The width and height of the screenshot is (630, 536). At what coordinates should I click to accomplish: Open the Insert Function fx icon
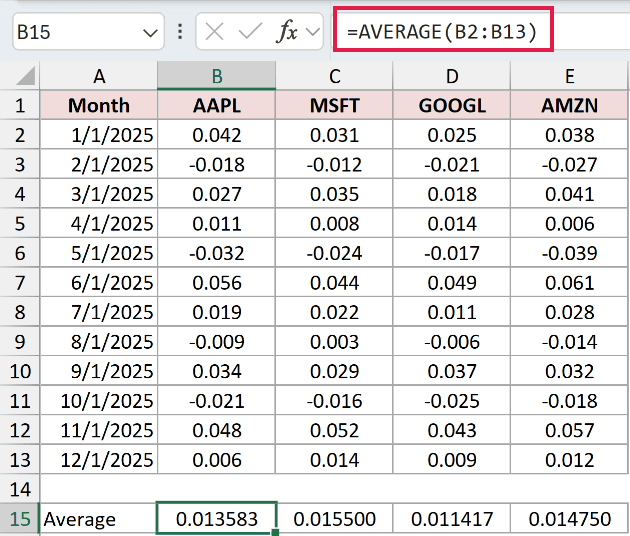(286, 31)
